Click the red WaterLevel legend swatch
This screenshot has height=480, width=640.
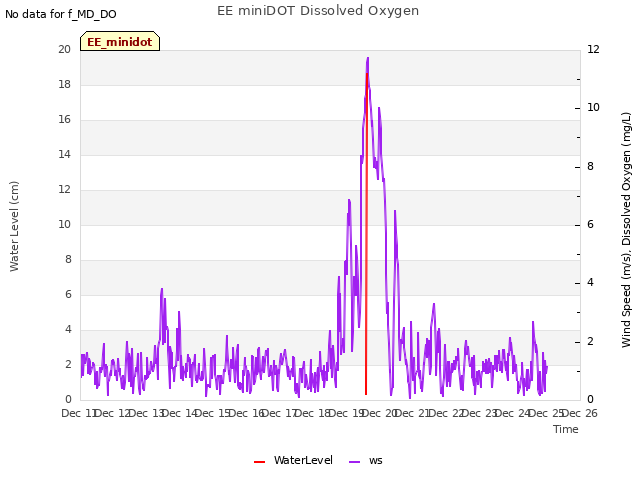259,462
